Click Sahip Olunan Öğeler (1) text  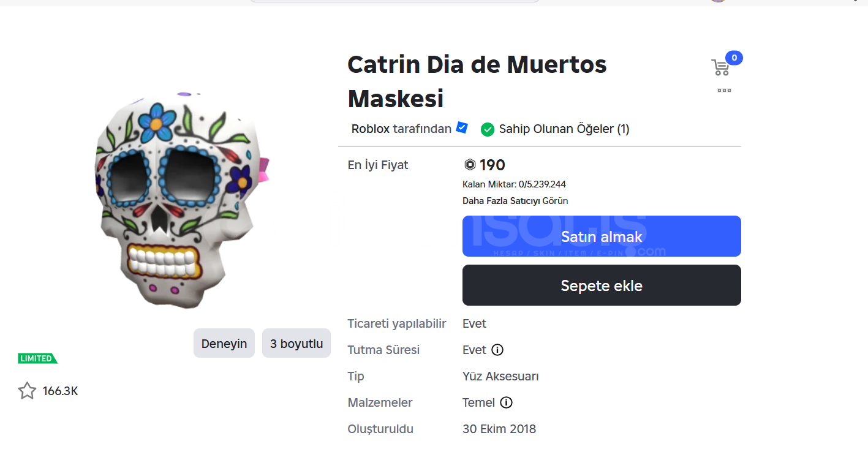[x=564, y=129]
